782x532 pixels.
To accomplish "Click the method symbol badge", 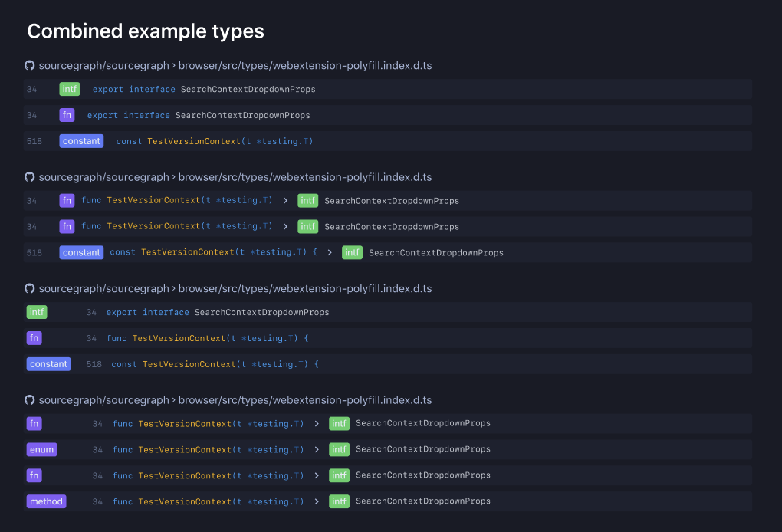I will point(46,501).
